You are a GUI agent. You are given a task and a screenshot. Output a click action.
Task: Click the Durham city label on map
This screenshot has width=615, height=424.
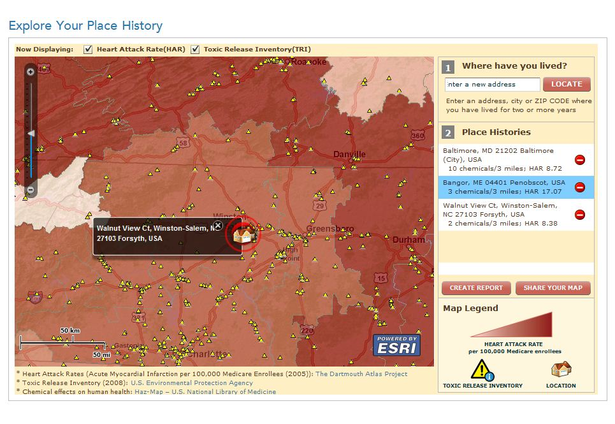coord(409,240)
